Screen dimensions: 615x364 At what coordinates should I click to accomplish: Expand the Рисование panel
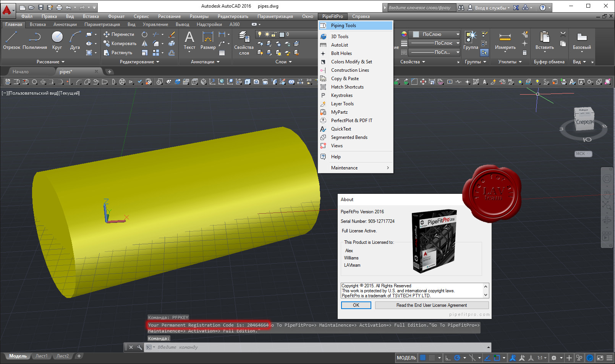point(50,62)
